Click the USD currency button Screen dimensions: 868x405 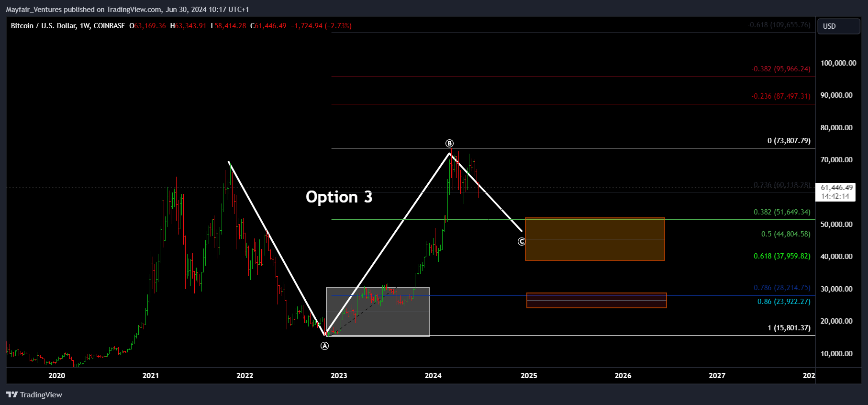coord(839,26)
